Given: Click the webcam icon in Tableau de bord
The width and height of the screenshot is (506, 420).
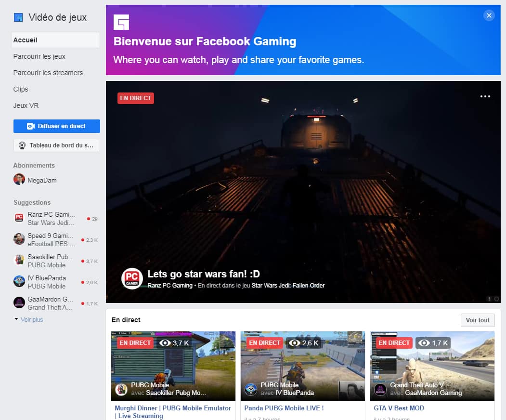Looking at the screenshot, I should [22, 145].
